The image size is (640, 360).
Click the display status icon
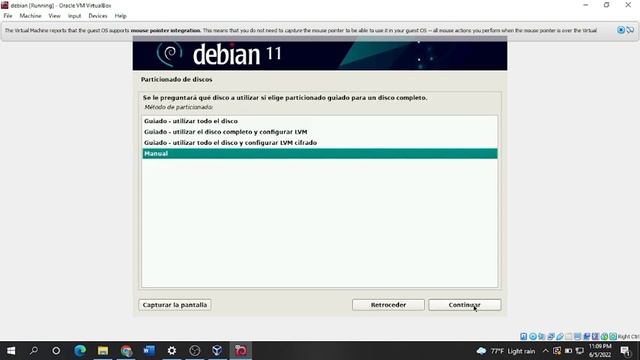(x=578, y=336)
